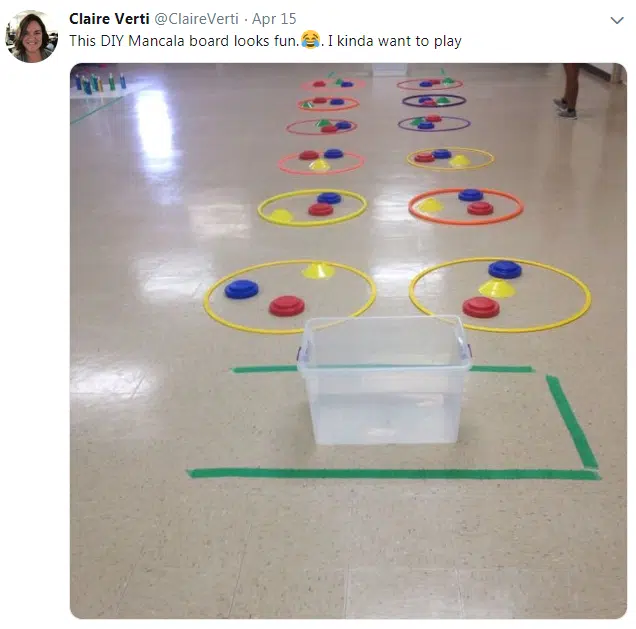
Task: Open Claire Verti's profile avatar
Action: (x=31, y=36)
